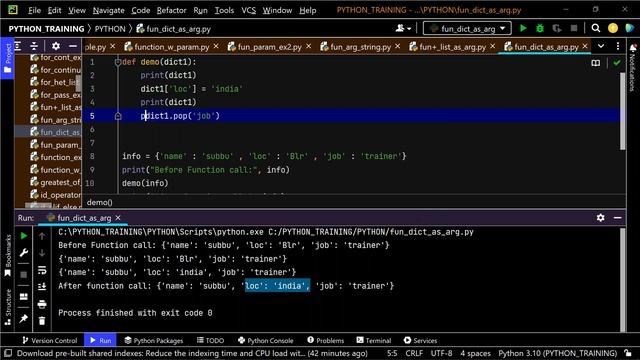640x360 pixels.
Task: Hide the Run tool window
Action: pyautogui.click(x=618, y=218)
